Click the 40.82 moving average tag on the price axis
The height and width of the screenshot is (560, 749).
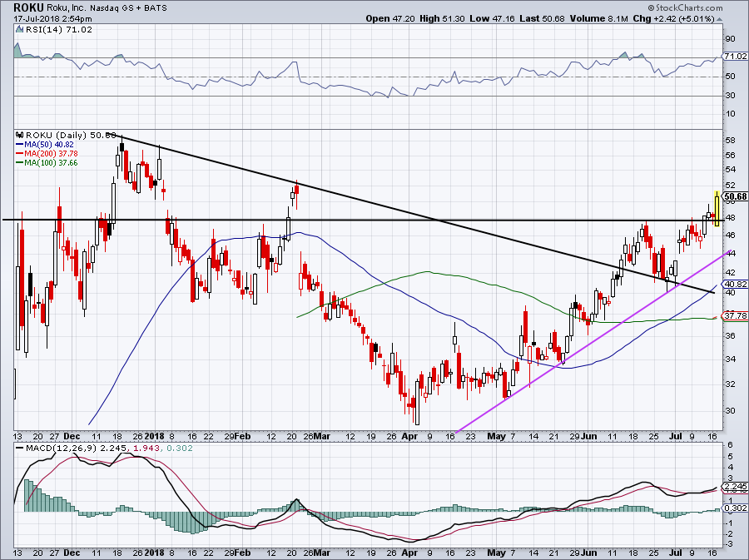[736, 284]
